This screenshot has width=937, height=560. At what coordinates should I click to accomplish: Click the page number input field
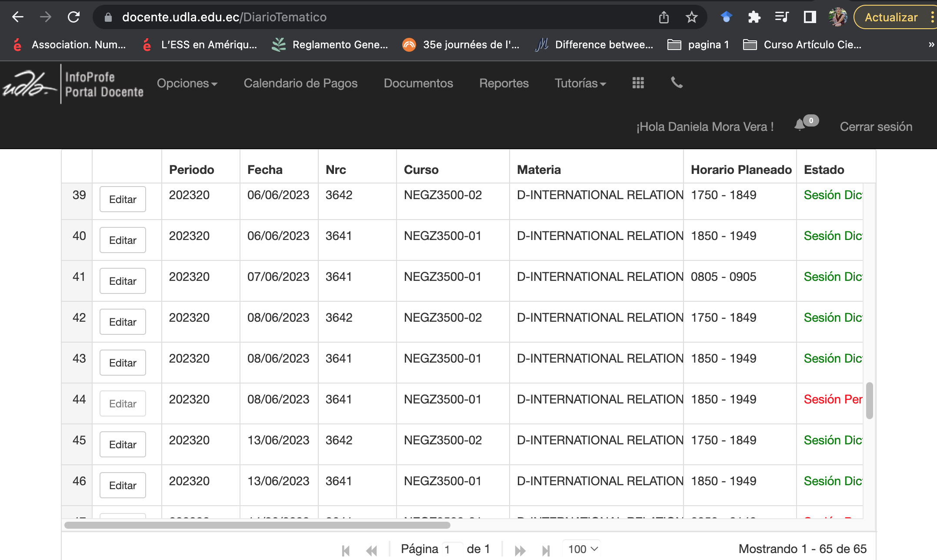click(x=452, y=549)
